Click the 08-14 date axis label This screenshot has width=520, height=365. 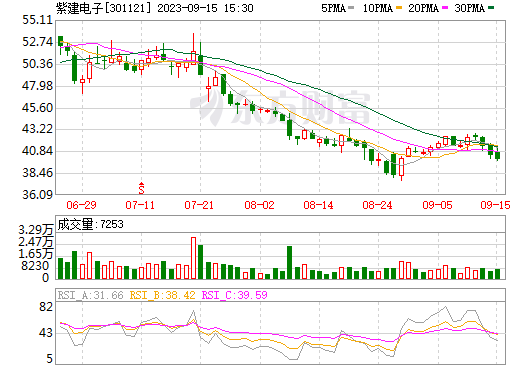318,205
